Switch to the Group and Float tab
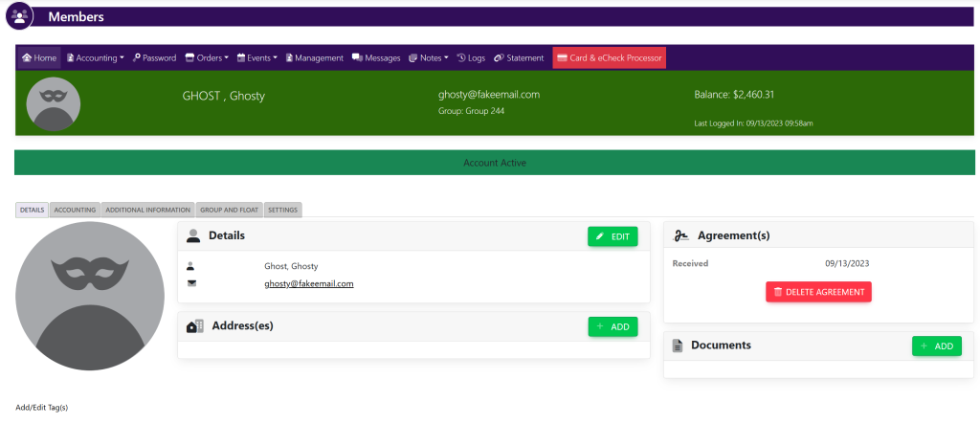 click(229, 210)
